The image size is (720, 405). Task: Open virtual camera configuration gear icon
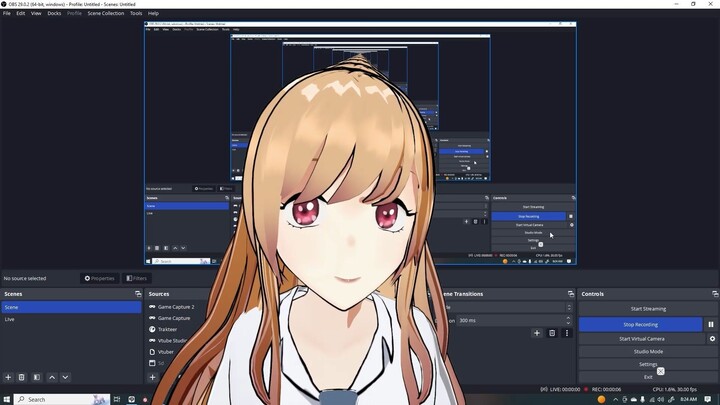712,338
